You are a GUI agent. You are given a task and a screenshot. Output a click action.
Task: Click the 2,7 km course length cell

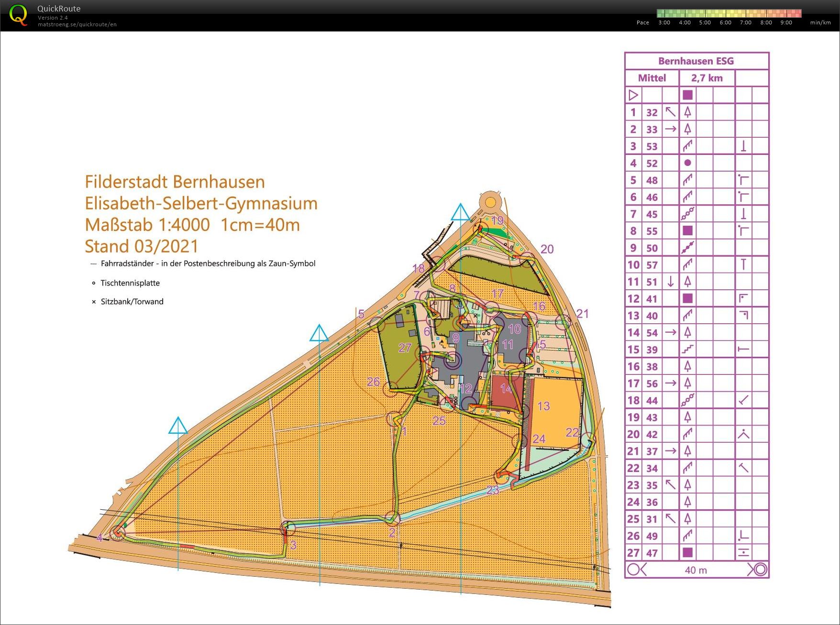[x=707, y=78]
